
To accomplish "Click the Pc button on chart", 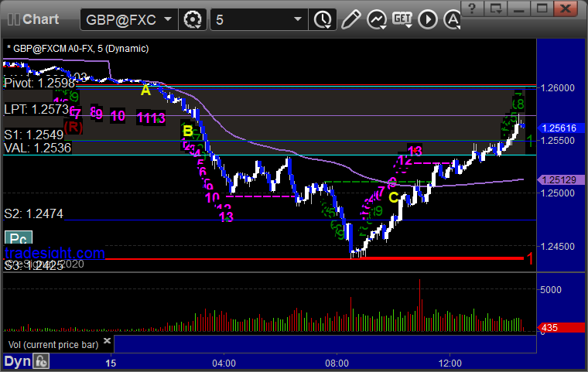I will 19,237.
